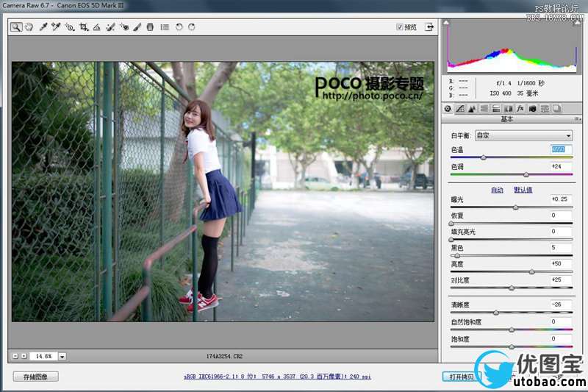
Task: Click the 恢复 recovery value field
Action: [x=561, y=215]
